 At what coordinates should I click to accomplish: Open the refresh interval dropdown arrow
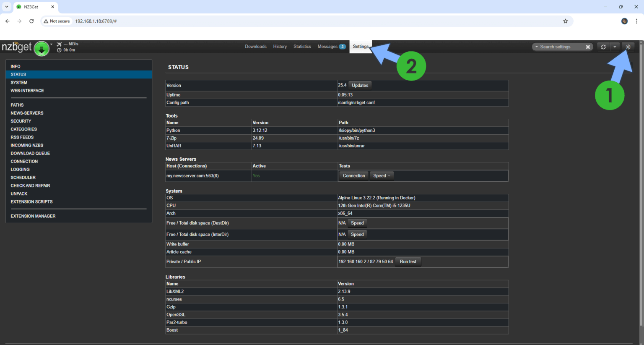tap(615, 47)
